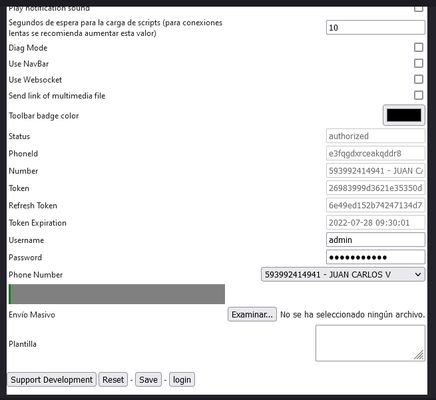Viewport: 436px width, 400px height.
Task: Select the Token field value
Action: [x=375, y=188]
